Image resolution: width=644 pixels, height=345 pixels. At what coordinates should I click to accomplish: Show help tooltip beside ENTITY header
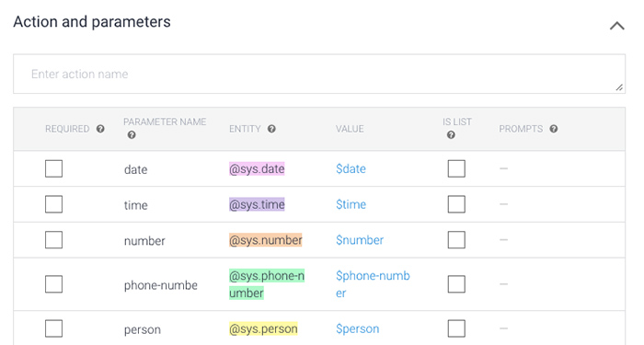271,129
